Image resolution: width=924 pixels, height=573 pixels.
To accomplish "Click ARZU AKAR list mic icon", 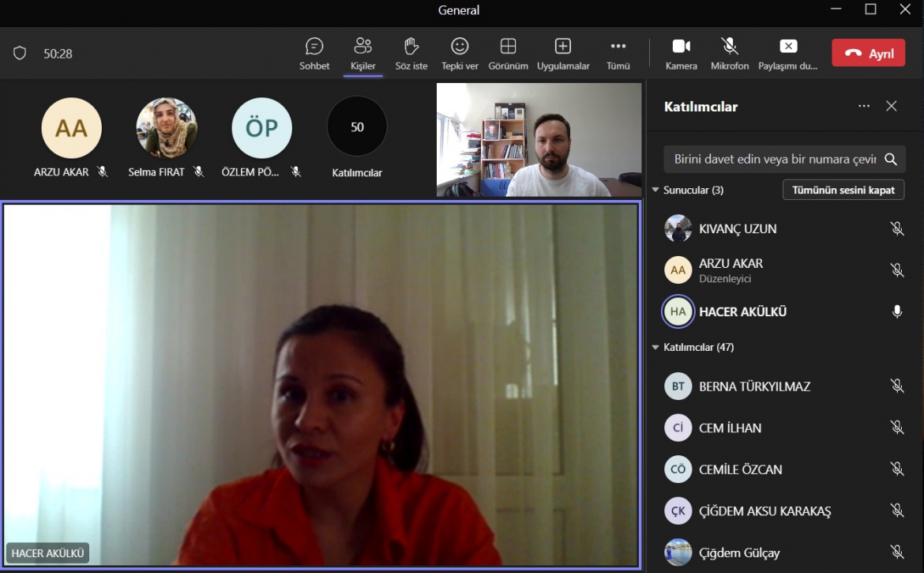I will click(x=897, y=270).
